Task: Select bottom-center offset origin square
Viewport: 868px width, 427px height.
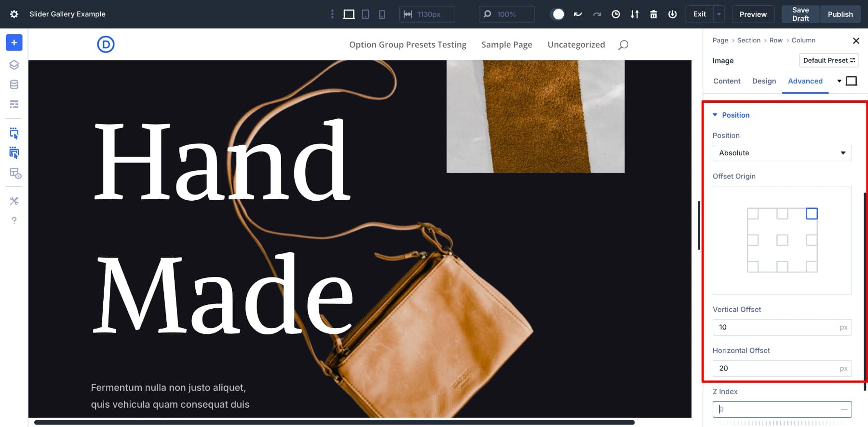Action: point(782,266)
